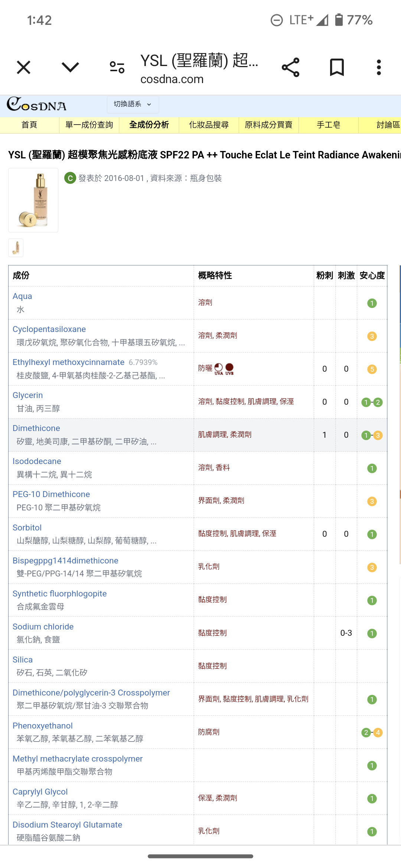Open Dimethicone/polyglycerin-3 Crosspolymer link
The image size is (401, 868).
(91, 693)
